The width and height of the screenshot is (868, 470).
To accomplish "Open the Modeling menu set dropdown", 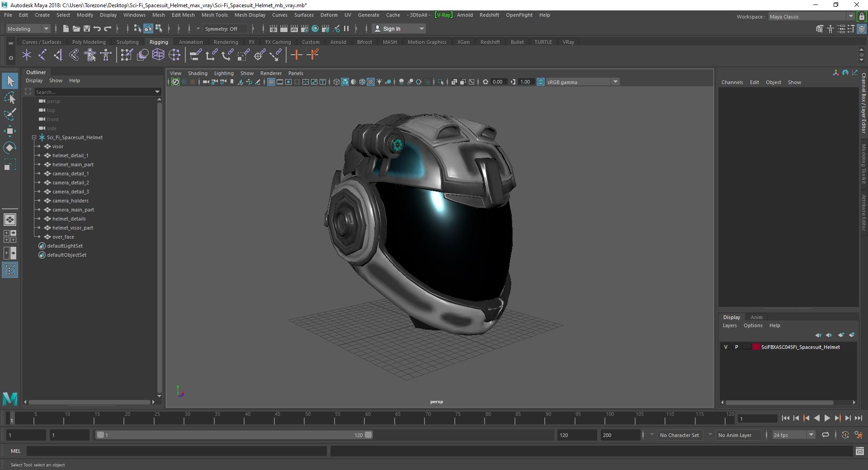I will (28, 28).
